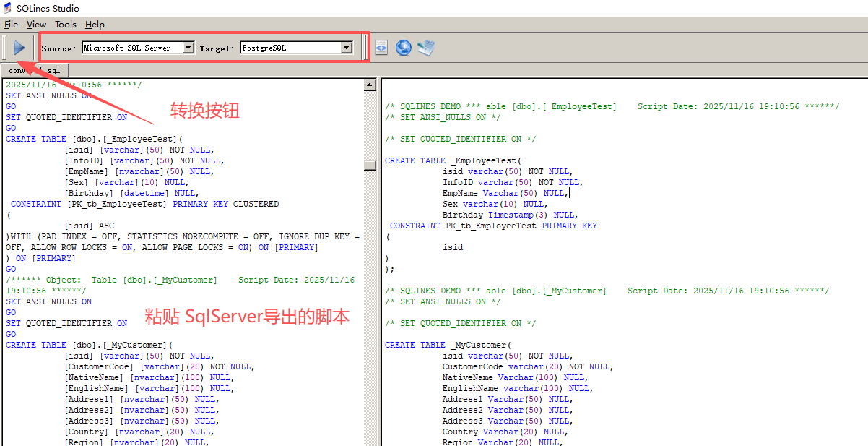
Task: Expand the Source combo arrow beside Microsoft SQL Server
Action: coord(188,47)
